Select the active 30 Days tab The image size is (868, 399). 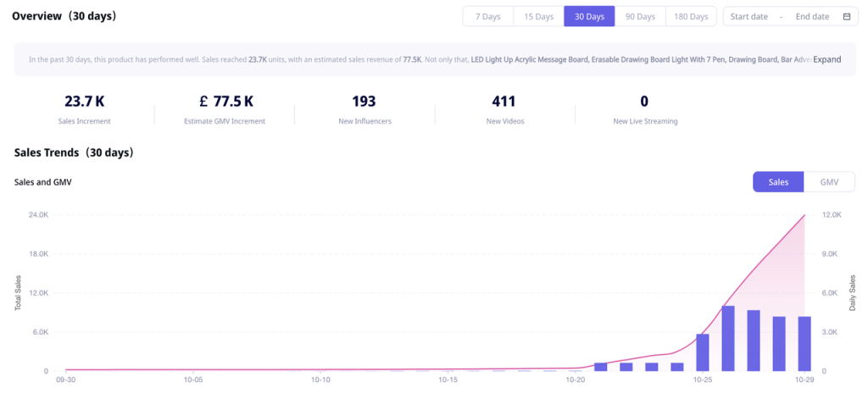589,17
